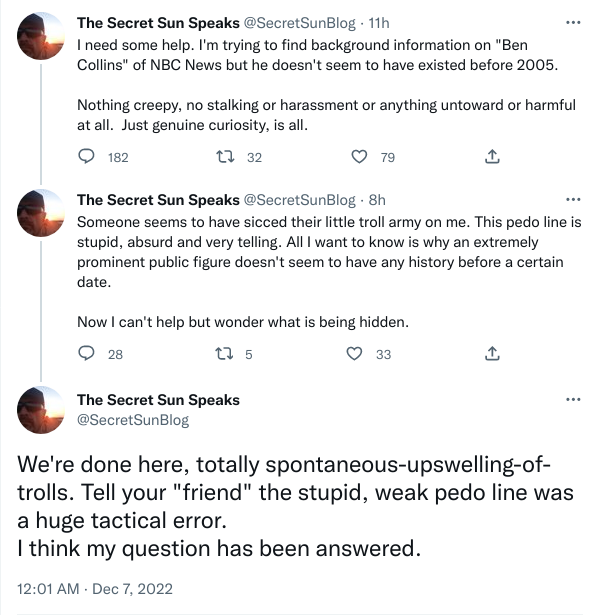Reply to the tweet with 28 replies
598x615 pixels.
click(x=86, y=354)
